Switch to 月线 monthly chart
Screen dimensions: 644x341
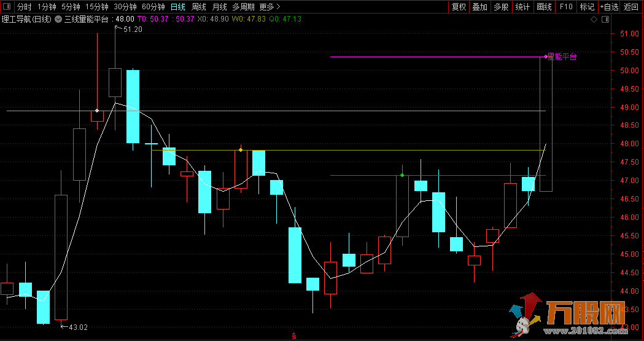(x=219, y=7)
